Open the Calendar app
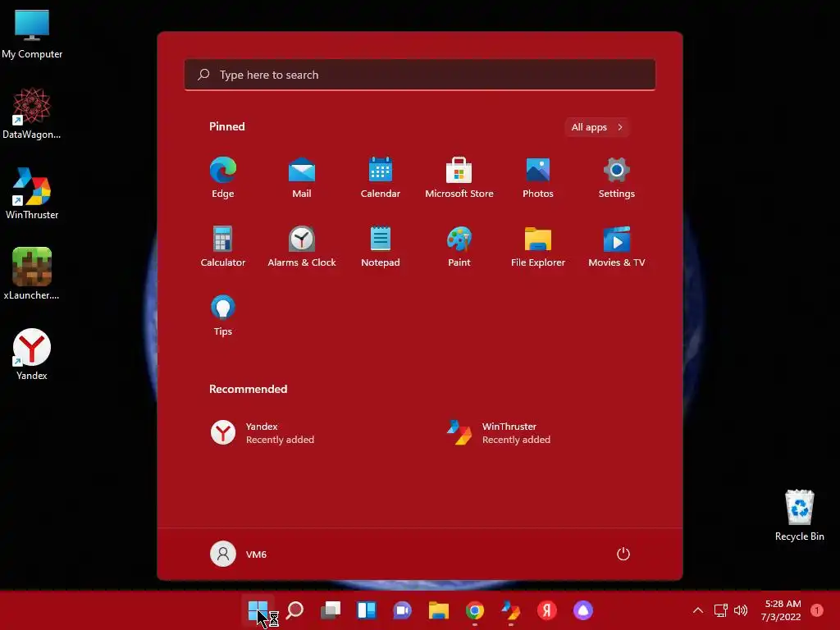Screen dimensions: 840x630 coord(381,177)
